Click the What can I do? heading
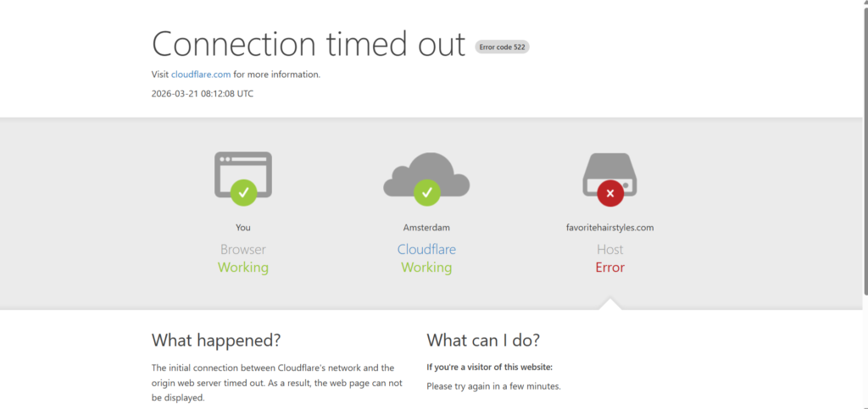The height and width of the screenshot is (409, 868). (483, 340)
